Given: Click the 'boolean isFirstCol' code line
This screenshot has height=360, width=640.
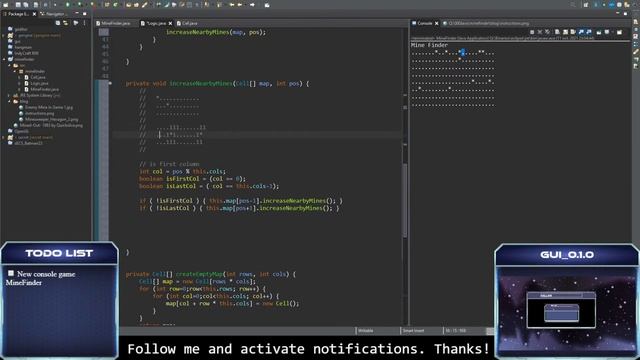Looking at the screenshot, I should coord(192,179).
